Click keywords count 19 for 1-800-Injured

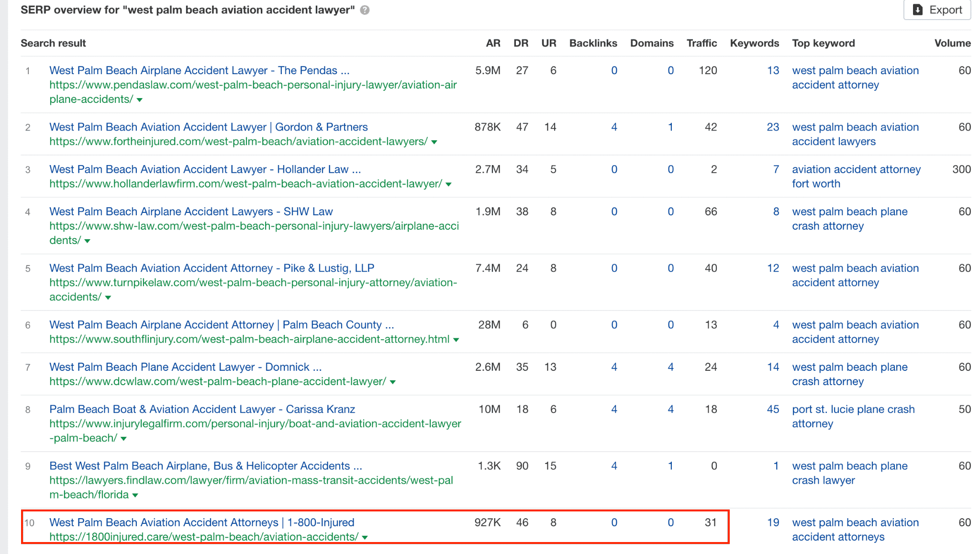click(x=773, y=522)
